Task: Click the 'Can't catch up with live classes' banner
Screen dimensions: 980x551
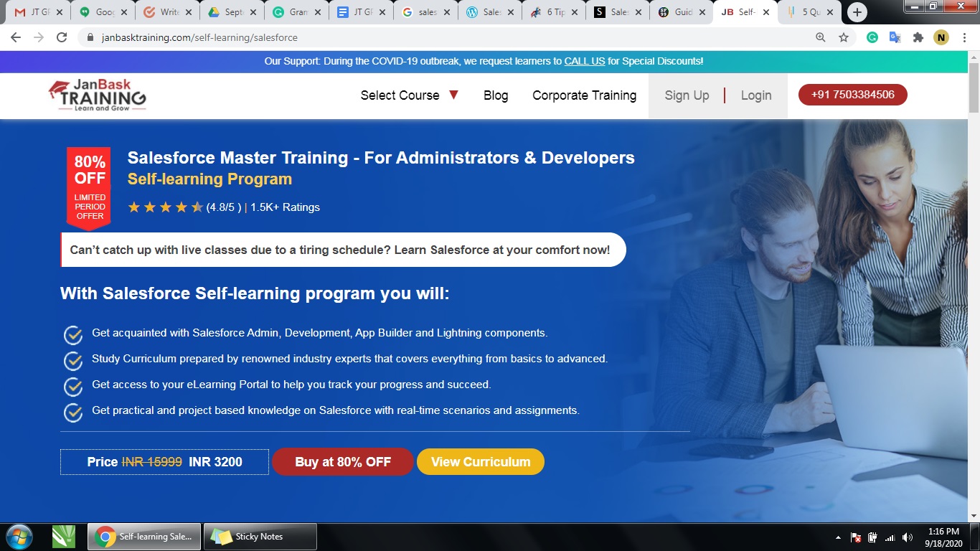Action: 344,250
